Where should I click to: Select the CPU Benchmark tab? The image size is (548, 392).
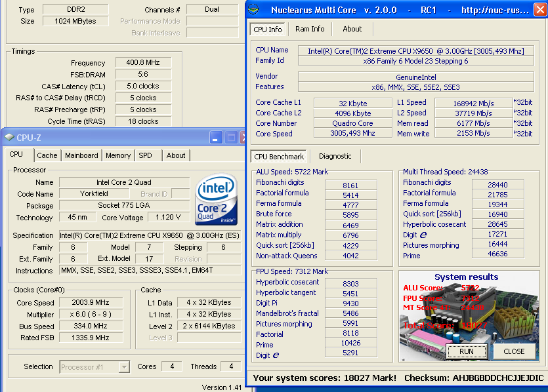click(x=278, y=157)
